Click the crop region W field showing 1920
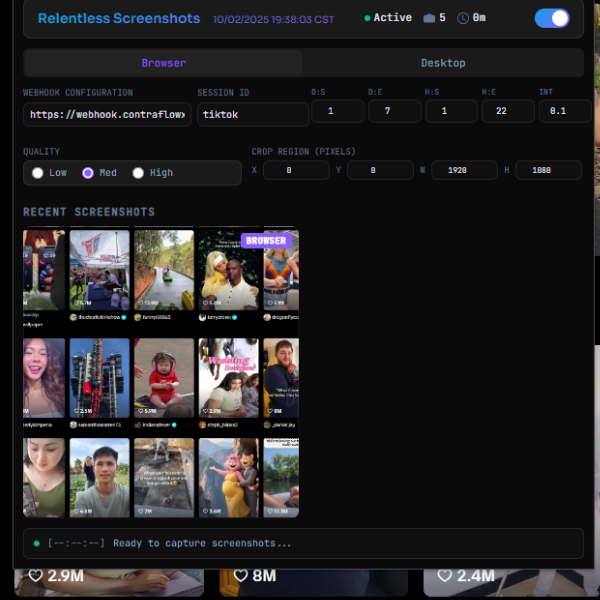The width and height of the screenshot is (600, 600). (x=464, y=170)
